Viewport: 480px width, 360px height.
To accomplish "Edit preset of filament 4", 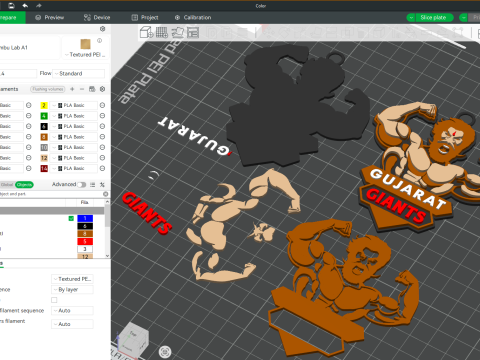I will point(102,116).
